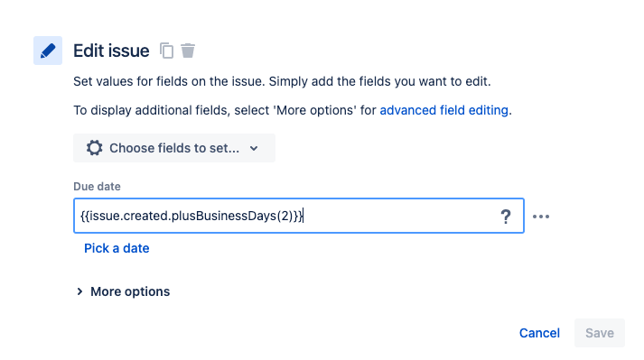Click the gear icon in Choose fields

coord(95,148)
